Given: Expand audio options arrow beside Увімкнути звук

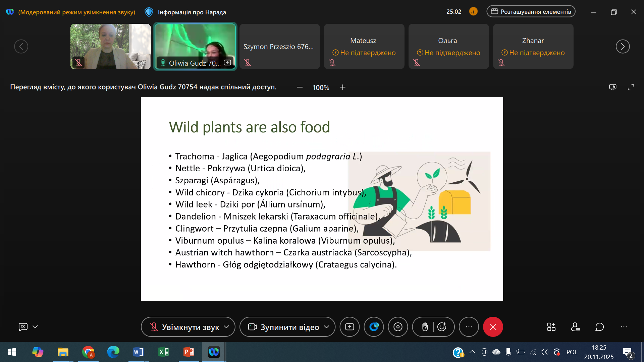Looking at the screenshot, I should point(227,327).
